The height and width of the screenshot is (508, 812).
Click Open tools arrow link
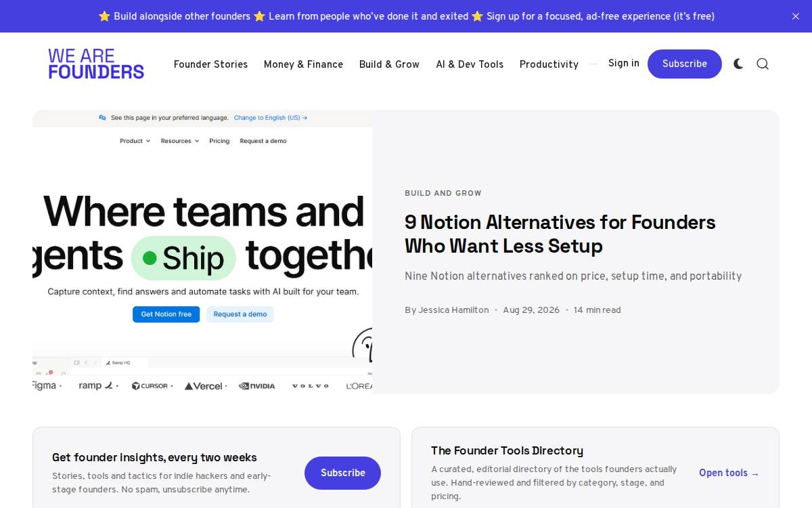(x=729, y=473)
